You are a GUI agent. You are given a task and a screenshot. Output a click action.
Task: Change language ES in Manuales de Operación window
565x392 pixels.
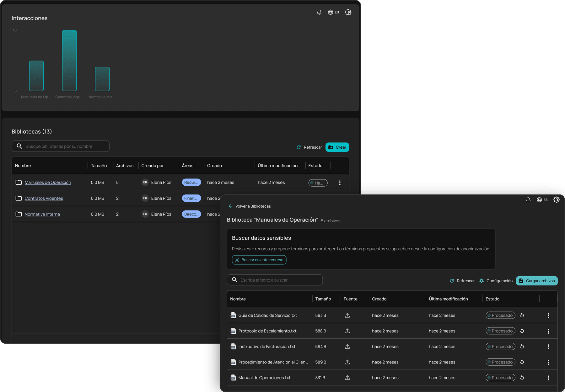click(542, 200)
